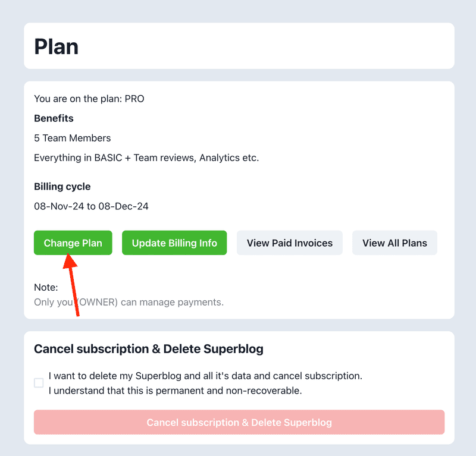This screenshot has height=456, width=476.
Task: Open the View All Plans button
Action: [394, 243]
